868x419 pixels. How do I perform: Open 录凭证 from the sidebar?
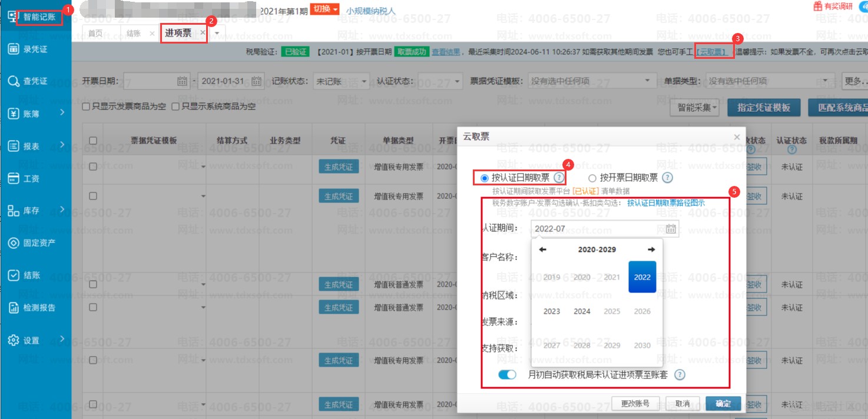point(35,49)
